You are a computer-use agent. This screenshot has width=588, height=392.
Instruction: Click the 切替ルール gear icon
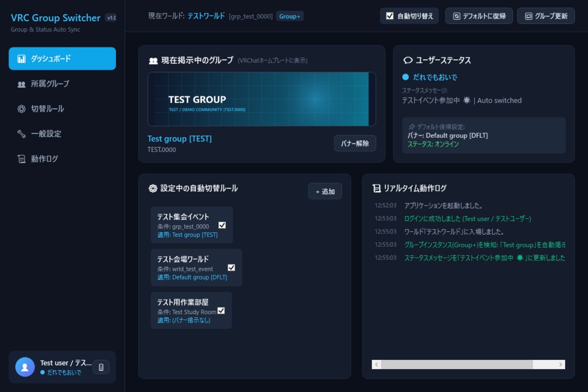pos(21,109)
